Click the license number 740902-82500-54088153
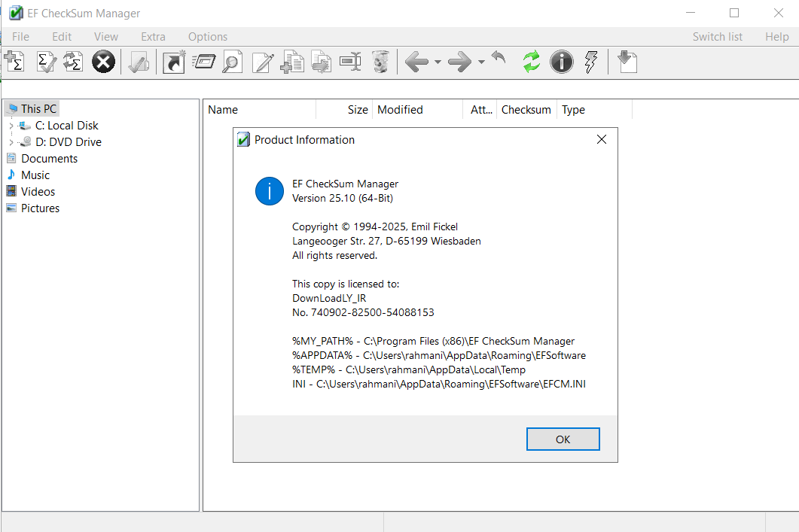Viewport: 799px width, 532px height. point(373,312)
